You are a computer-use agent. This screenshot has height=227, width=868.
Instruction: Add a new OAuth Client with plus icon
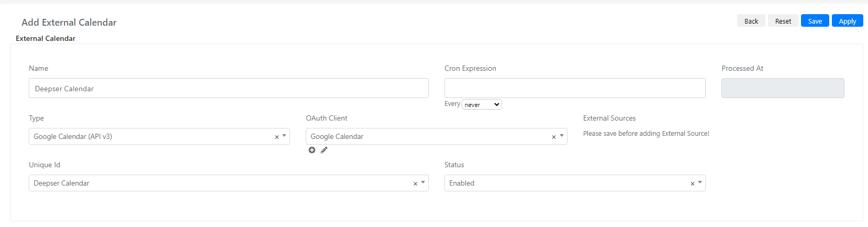[312, 150]
